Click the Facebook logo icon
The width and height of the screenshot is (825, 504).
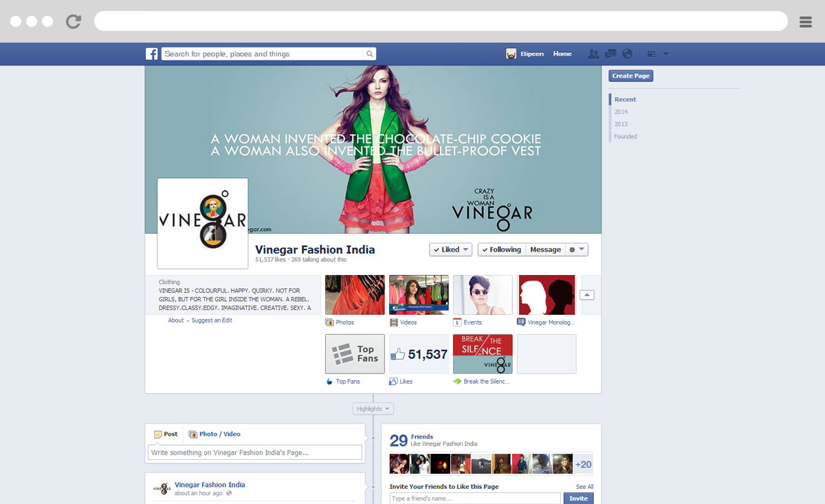pyautogui.click(x=151, y=54)
